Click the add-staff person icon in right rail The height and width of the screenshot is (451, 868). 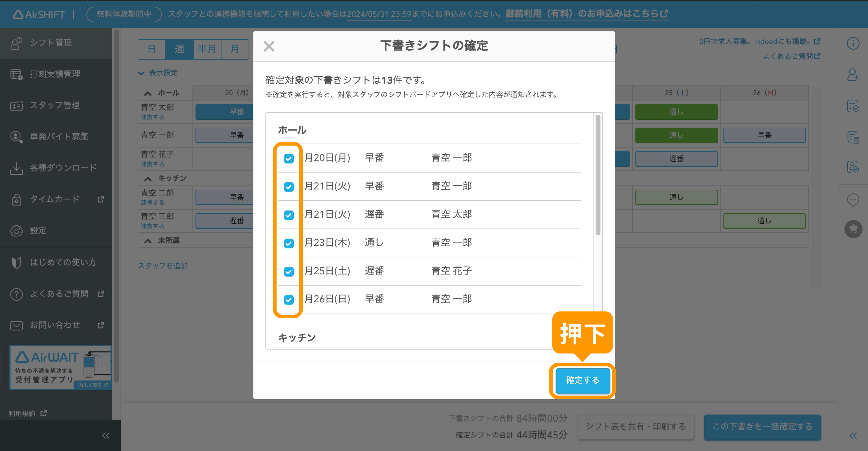pyautogui.click(x=853, y=75)
